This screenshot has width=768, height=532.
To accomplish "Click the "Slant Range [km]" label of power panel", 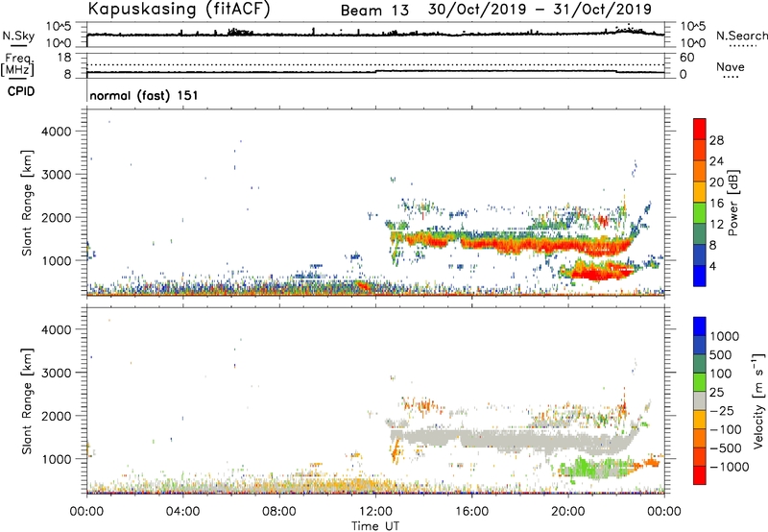I will click(27, 203).
